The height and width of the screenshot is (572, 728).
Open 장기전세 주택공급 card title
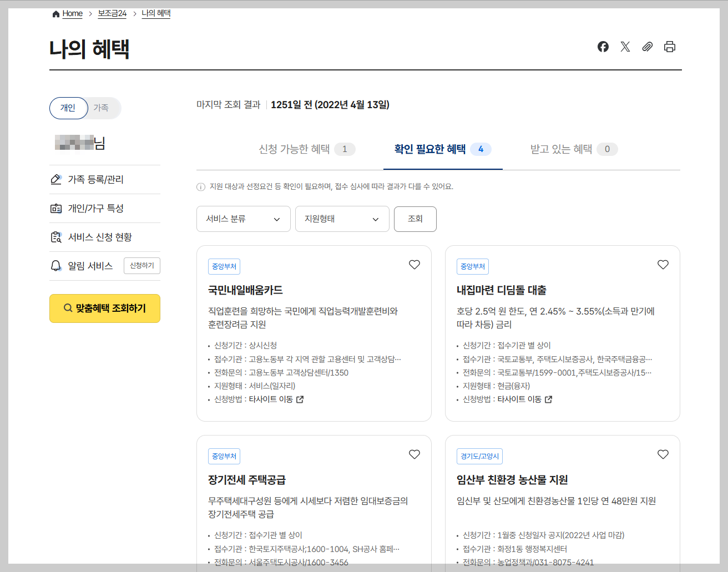[x=247, y=480]
